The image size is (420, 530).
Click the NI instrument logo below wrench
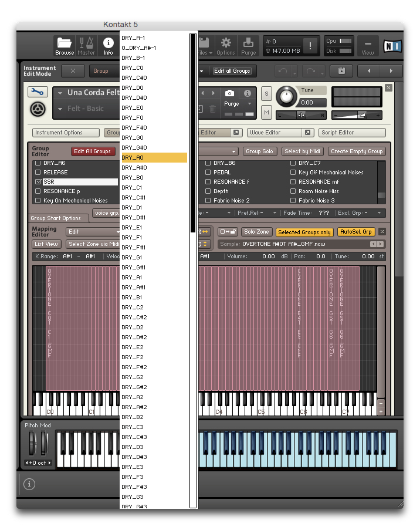pos(38,109)
